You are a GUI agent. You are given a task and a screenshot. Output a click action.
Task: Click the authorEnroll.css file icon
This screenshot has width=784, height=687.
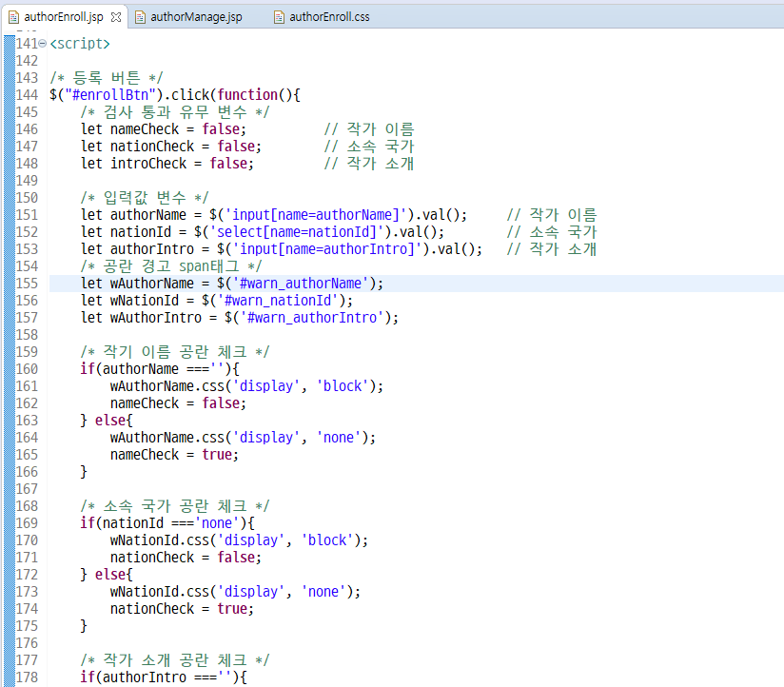pyautogui.click(x=279, y=17)
